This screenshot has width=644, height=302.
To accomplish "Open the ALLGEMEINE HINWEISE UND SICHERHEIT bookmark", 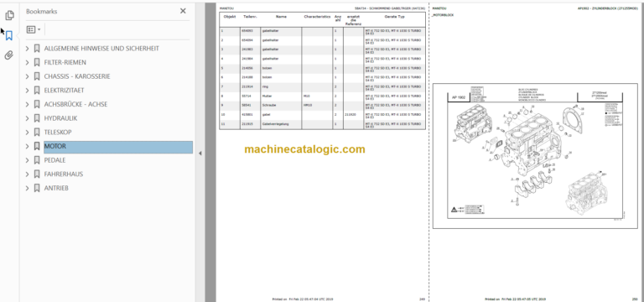I will tap(101, 49).
